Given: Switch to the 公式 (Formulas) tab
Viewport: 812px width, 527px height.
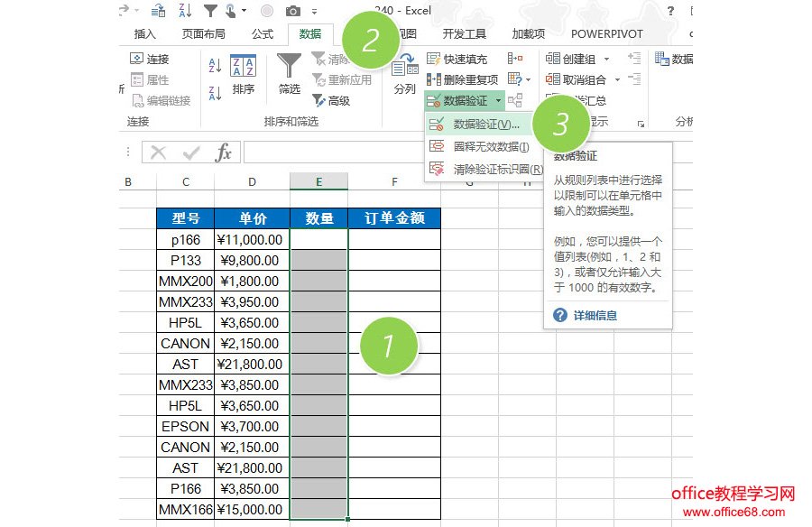Looking at the screenshot, I should pos(262,33).
